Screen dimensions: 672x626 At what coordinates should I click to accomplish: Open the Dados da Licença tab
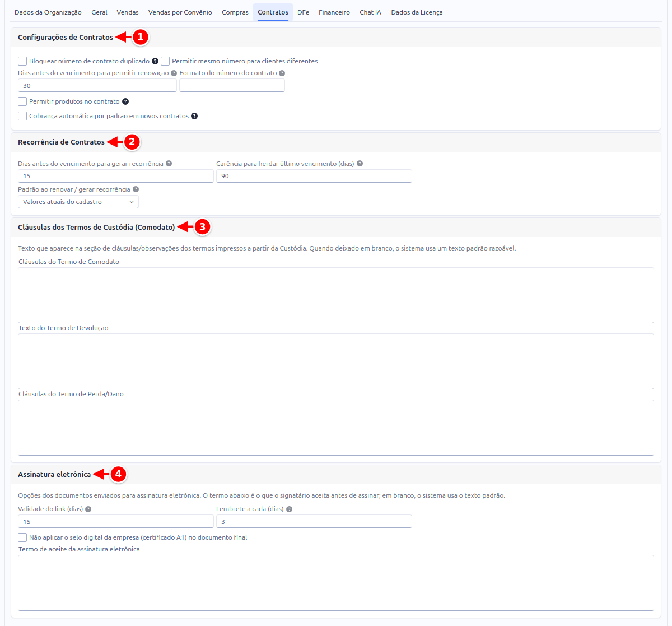[x=417, y=12]
